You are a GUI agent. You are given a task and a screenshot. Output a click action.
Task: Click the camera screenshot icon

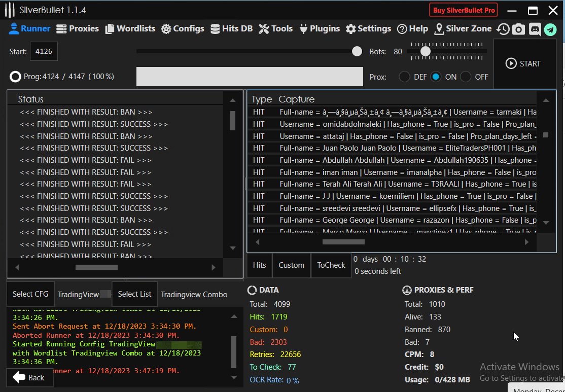click(518, 29)
